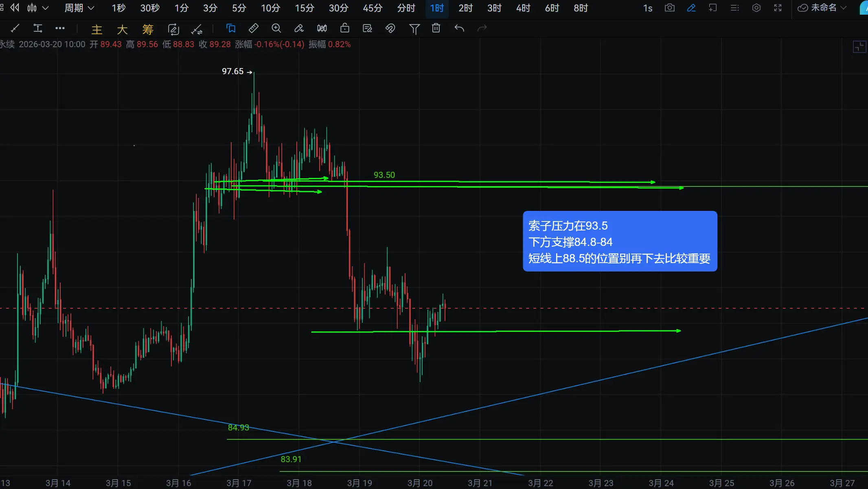Open the hexagon chart settings icon
868x489 pixels.
pos(756,8)
